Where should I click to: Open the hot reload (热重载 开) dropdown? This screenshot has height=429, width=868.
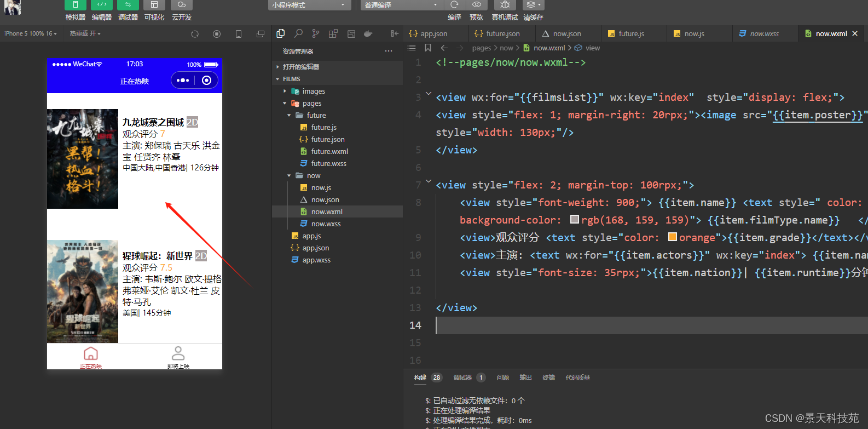click(x=85, y=33)
